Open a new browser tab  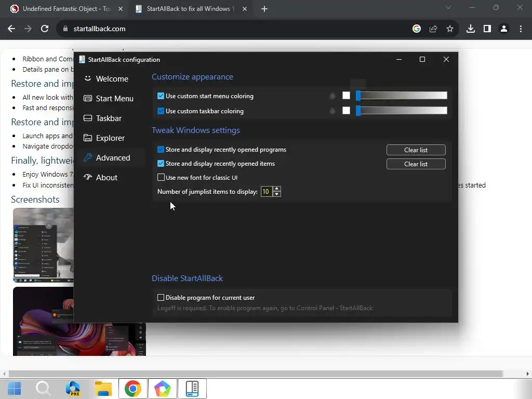[264, 9]
